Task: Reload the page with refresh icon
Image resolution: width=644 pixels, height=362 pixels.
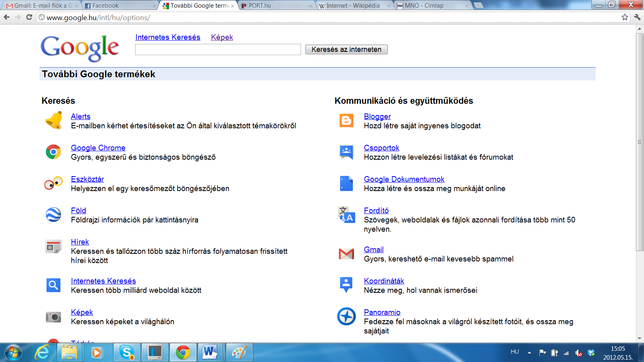Action: click(x=29, y=17)
